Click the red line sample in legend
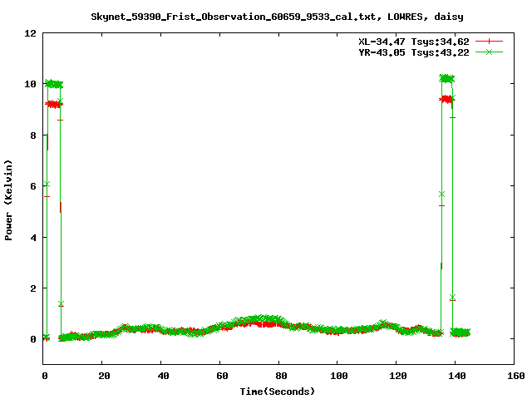This screenshot has height=399, width=532. coord(489,42)
